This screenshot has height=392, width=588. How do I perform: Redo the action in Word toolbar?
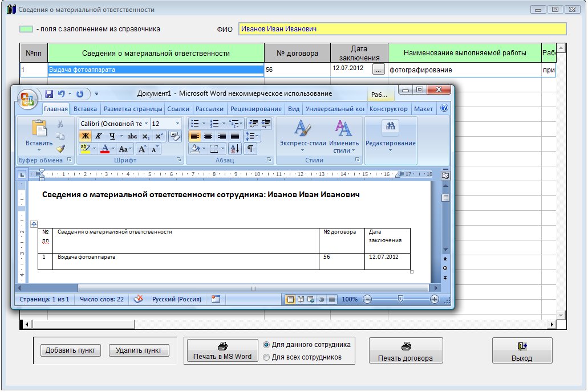pos(80,93)
